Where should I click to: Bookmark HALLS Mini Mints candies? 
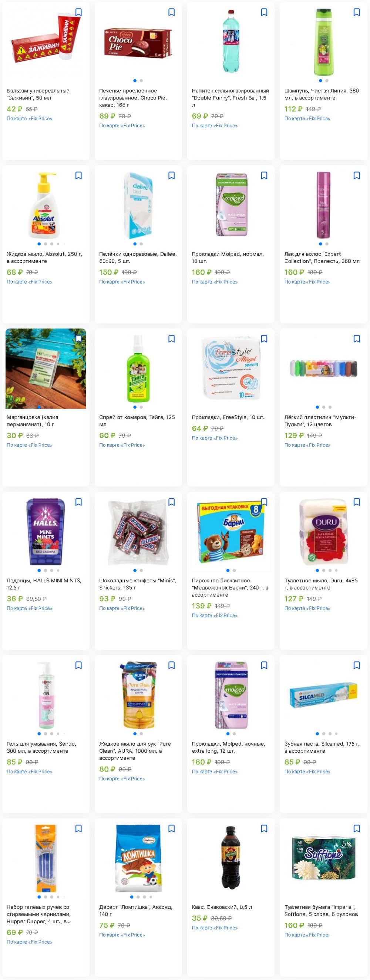(78, 502)
